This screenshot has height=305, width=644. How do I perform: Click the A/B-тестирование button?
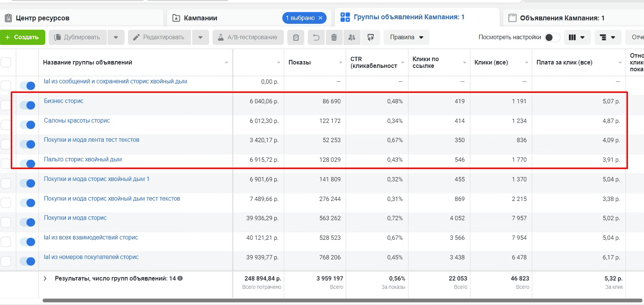248,37
